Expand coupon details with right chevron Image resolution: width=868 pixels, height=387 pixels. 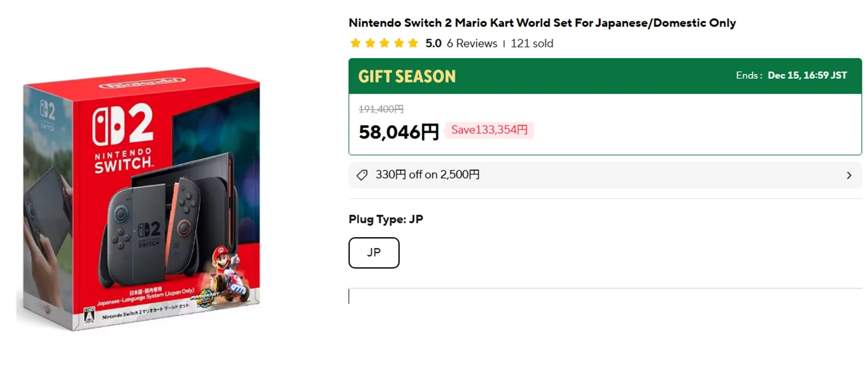[x=849, y=175]
